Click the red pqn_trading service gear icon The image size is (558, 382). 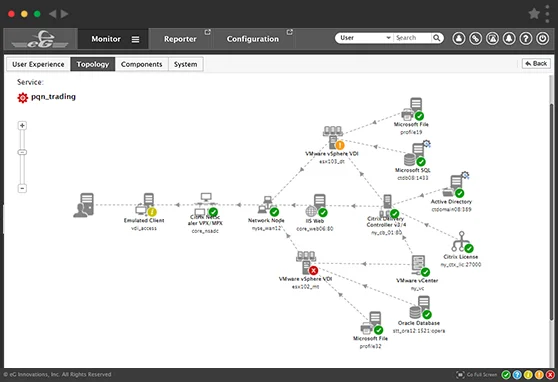22,98
